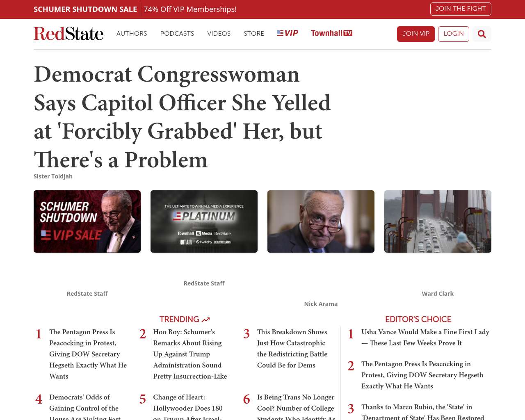
Task: View author Sister Toldjah's page
Action: click(x=53, y=176)
